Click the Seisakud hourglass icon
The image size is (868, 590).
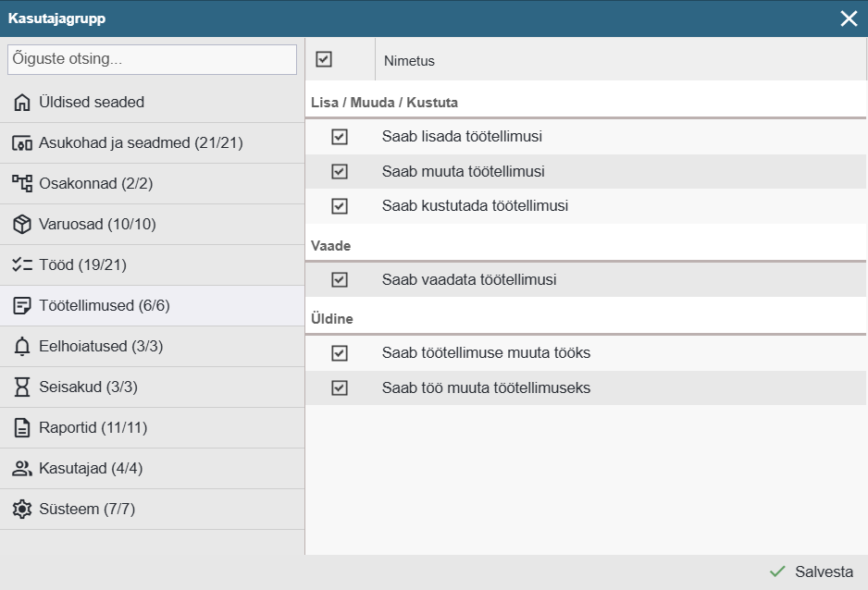(22, 387)
